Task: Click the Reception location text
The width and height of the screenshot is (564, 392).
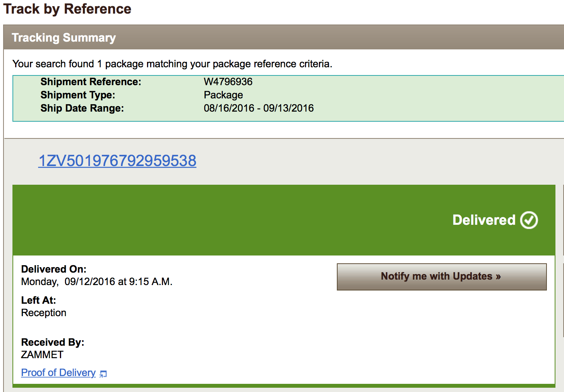Action: pos(44,313)
